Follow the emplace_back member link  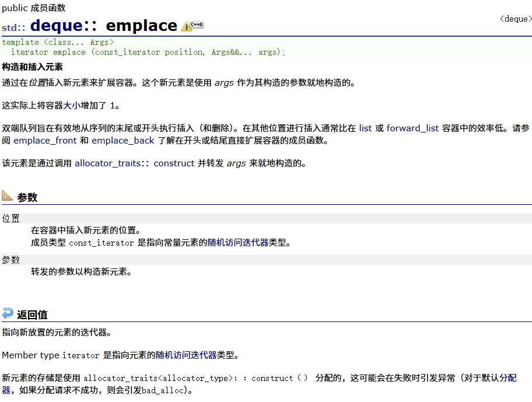(123, 141)
